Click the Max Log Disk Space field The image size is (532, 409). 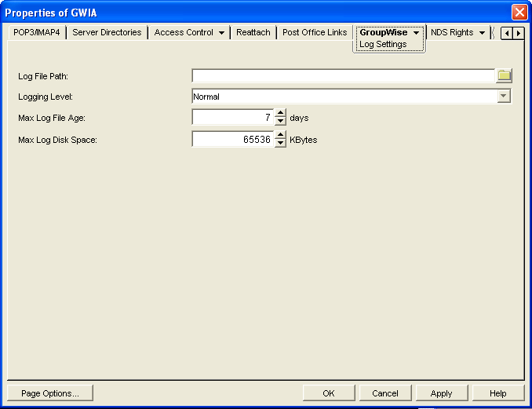coord(233,139)
